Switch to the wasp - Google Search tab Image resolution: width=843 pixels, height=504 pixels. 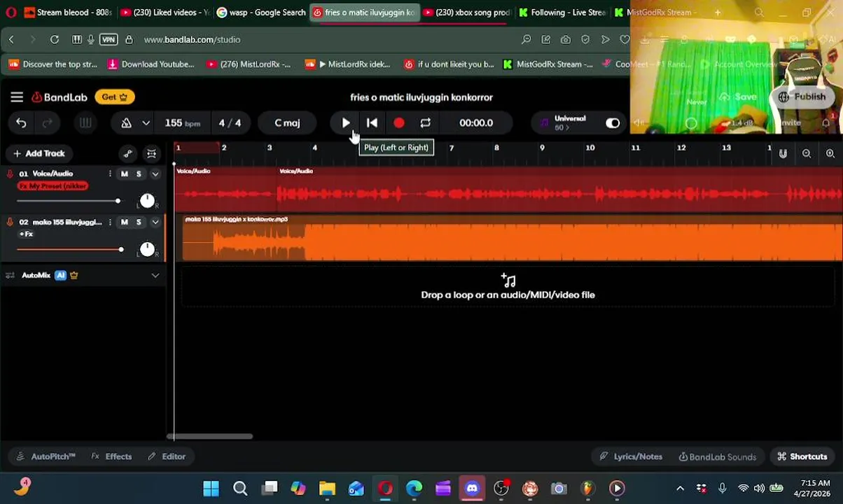[261, 13]
